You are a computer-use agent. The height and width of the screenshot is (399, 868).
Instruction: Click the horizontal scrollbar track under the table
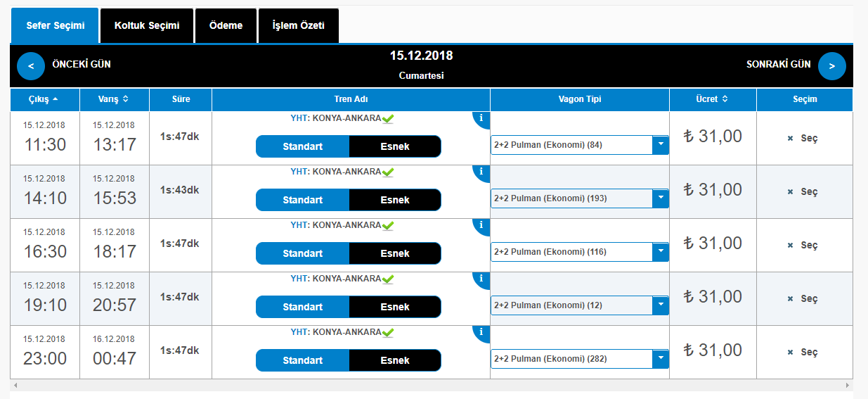[x=432, y=386]
